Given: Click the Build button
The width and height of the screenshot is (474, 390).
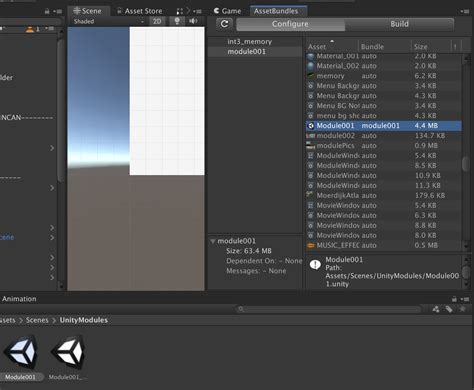Looking at the screenshot, I should [399, 24].
